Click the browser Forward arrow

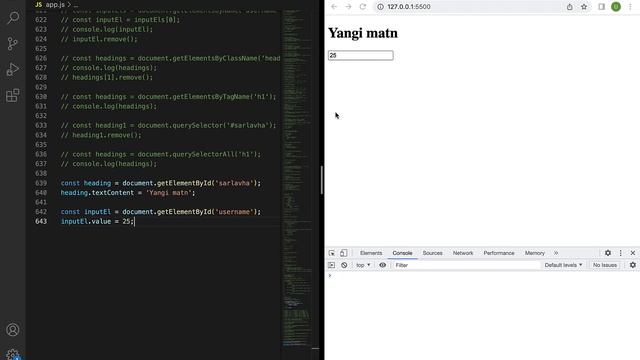[x=348, y=7]
